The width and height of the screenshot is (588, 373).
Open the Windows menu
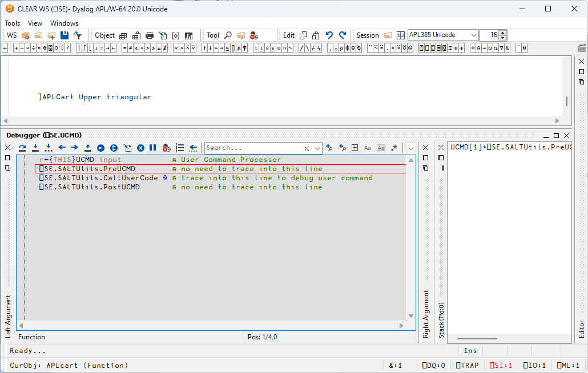(x=64, y=23)
